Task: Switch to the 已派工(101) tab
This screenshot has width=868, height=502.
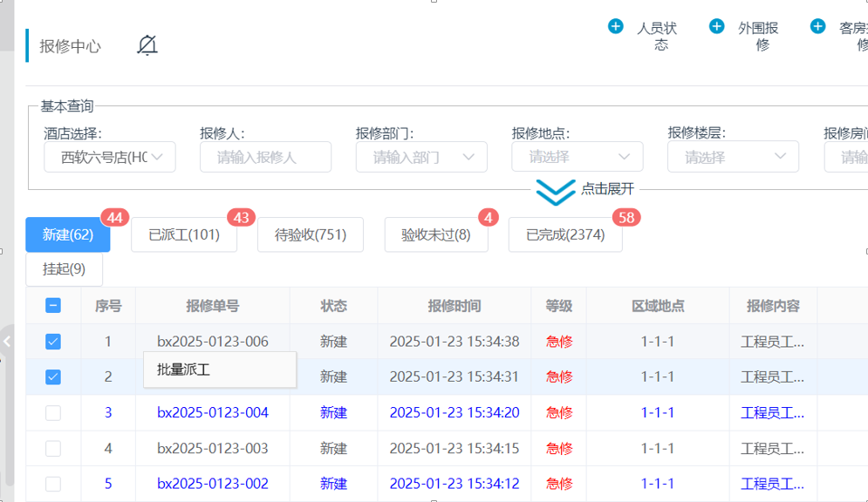Action: tap(184, 235)
